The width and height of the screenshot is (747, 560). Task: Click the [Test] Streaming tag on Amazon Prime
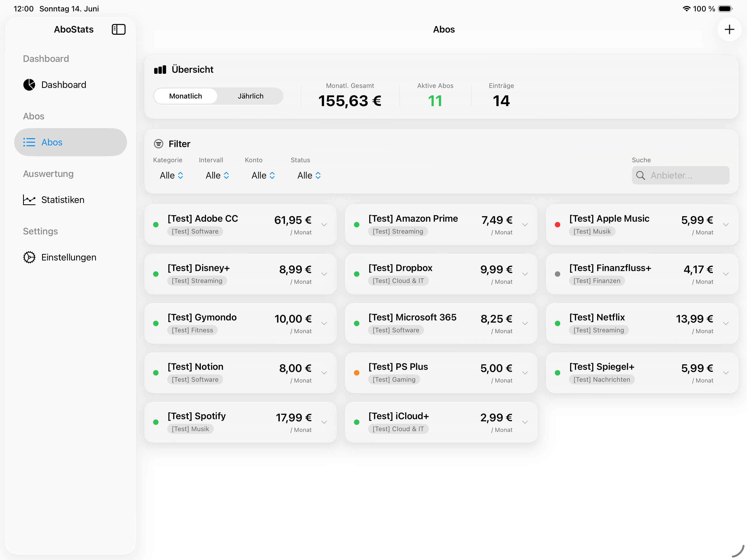[x=398, y=231]
